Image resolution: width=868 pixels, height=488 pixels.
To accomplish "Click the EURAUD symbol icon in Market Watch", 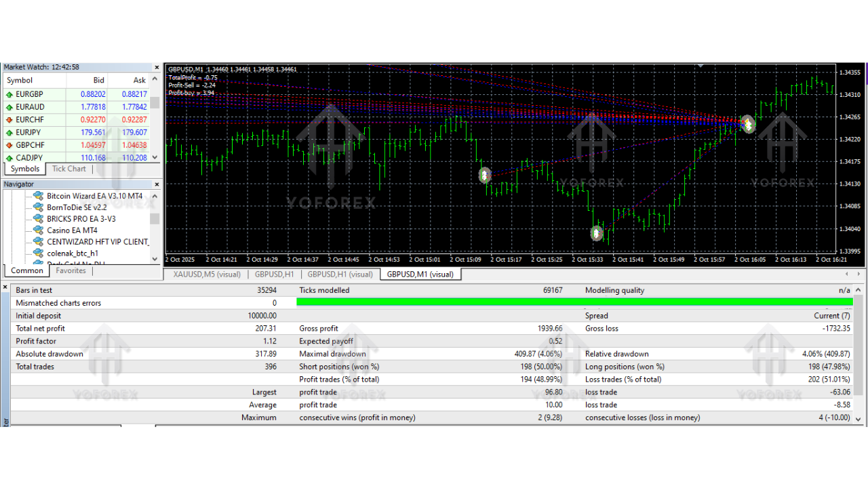I will pyautogui.click(x=9, y=106).
